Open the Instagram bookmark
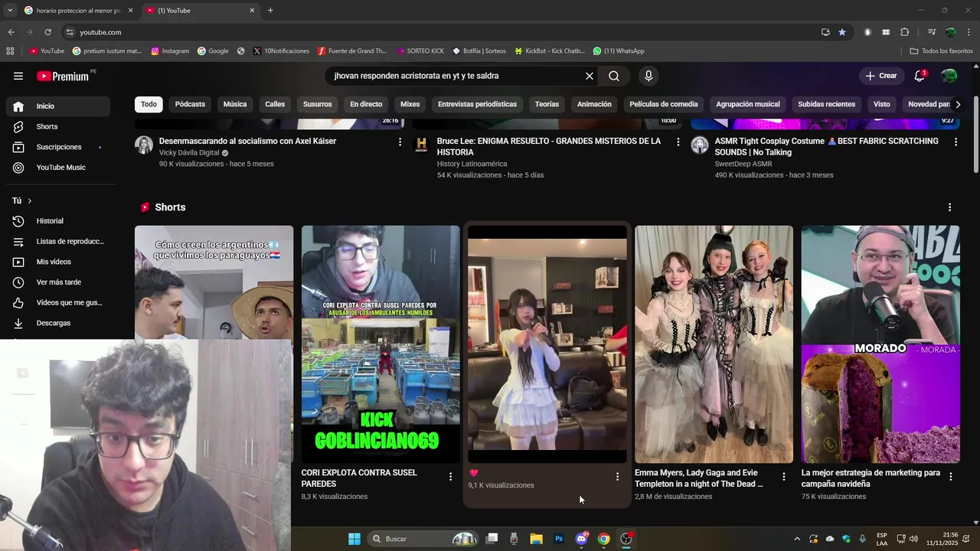This screenshot has width=980, height=551. [170, 51]
